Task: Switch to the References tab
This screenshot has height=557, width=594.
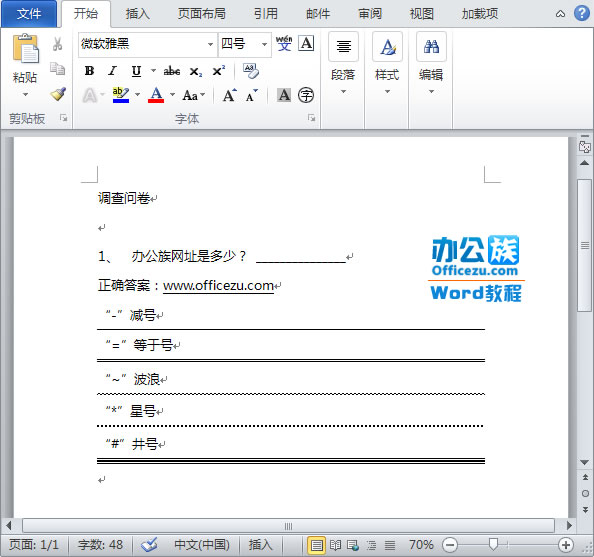Action: pyautogui.click(x=266, y=14)
